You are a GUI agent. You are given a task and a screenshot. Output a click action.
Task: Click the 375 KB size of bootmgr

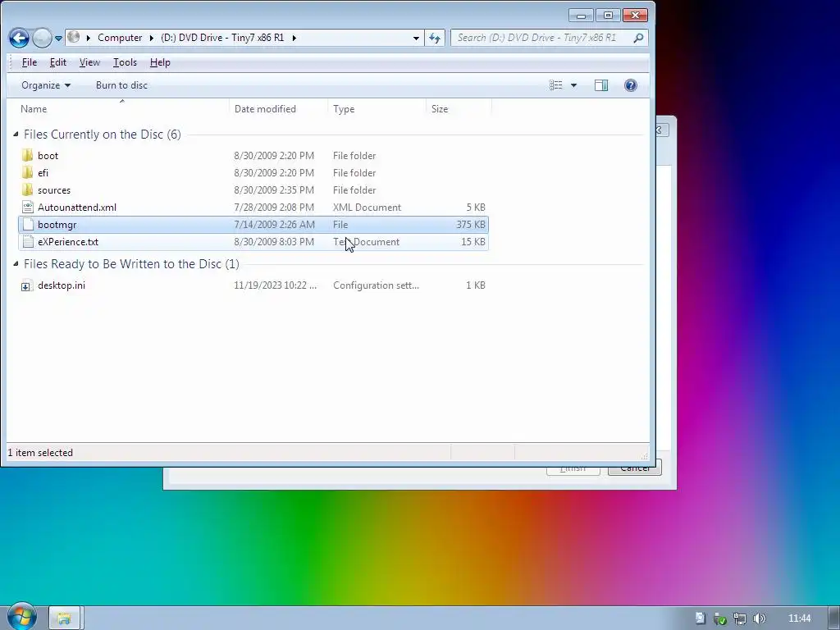click(x=471, y=225)
